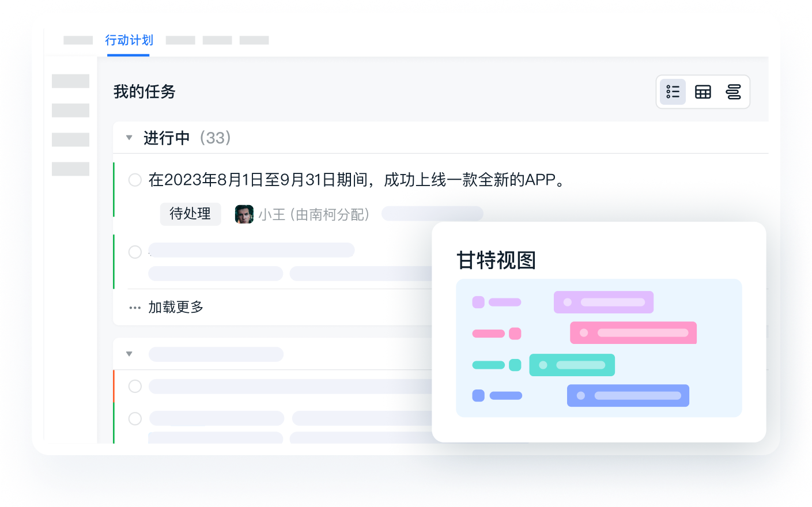This screenshot has height=507, width=812.
Task: Click the pink Gantt chart bar
Action: (633, 333)
